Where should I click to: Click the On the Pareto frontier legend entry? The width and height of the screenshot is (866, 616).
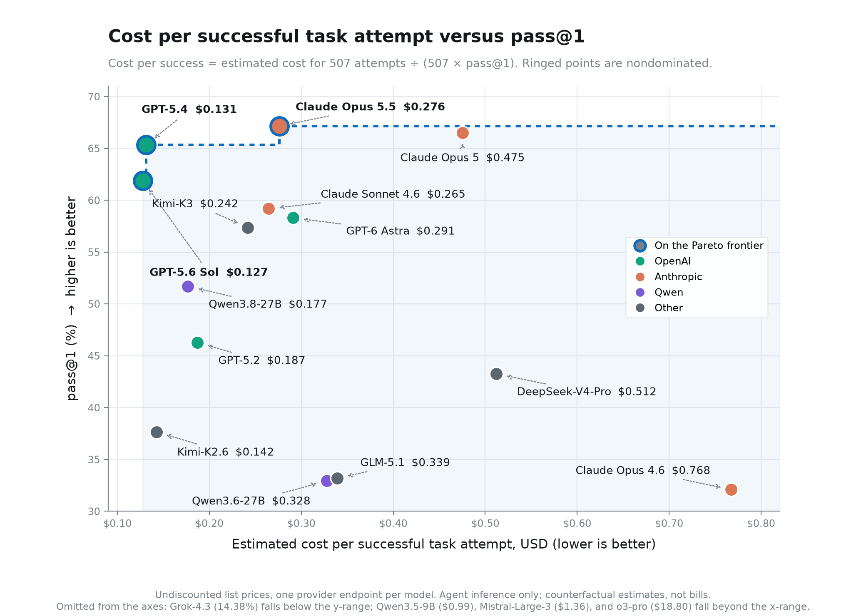(x=699, y=246)
